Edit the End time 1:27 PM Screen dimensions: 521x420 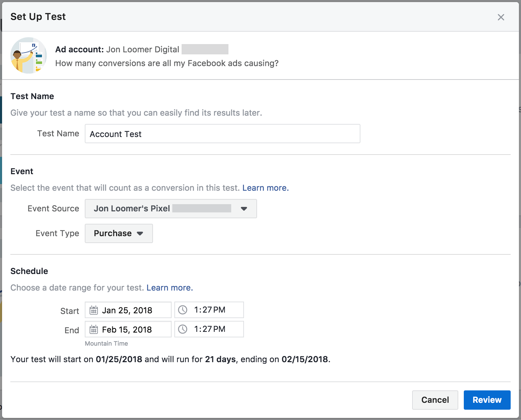[x=209, y=329]
